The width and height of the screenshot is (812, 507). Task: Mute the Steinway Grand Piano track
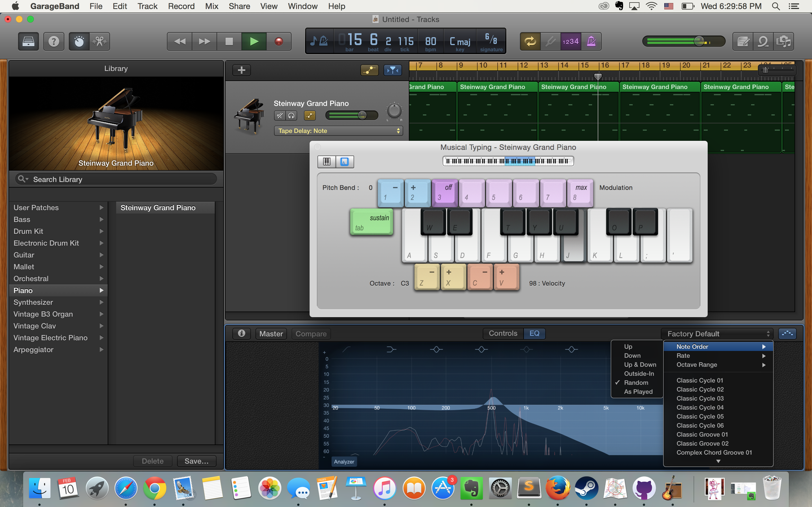279,116
